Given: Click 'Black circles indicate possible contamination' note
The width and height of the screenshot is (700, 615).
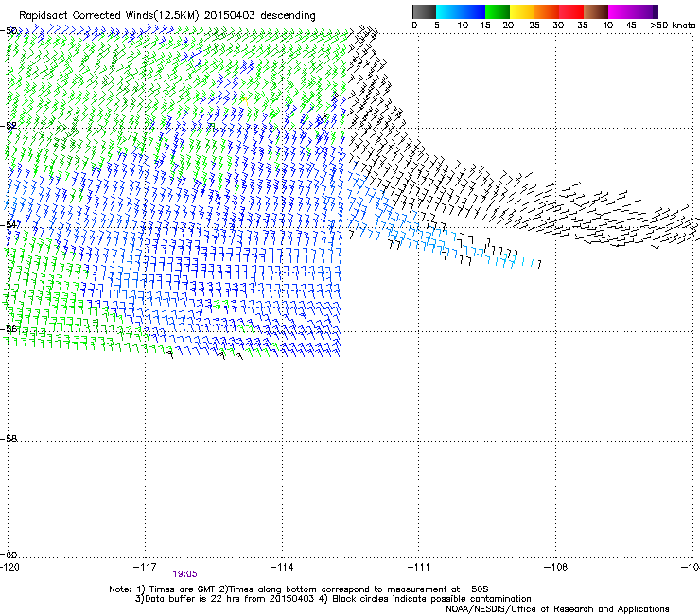Looking at the screenshot, I should click(431, 599).
